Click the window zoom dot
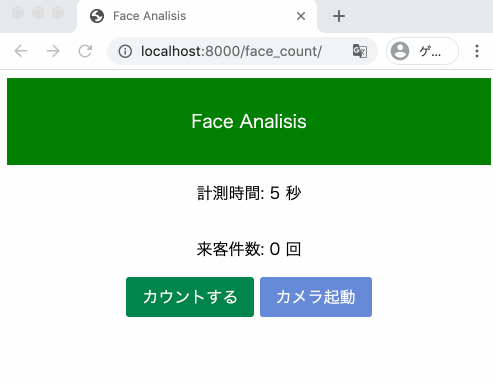The height and width of the screenshot is (382, 493). tap(58, 13)
